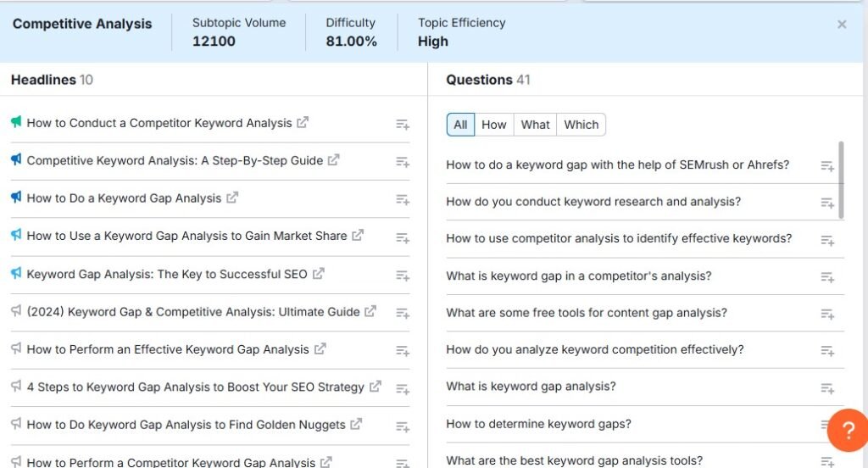Screen dimensions: 868x468
Task: Add 'The Key to Successful SEO' headline to list
Action: point(403,276)
